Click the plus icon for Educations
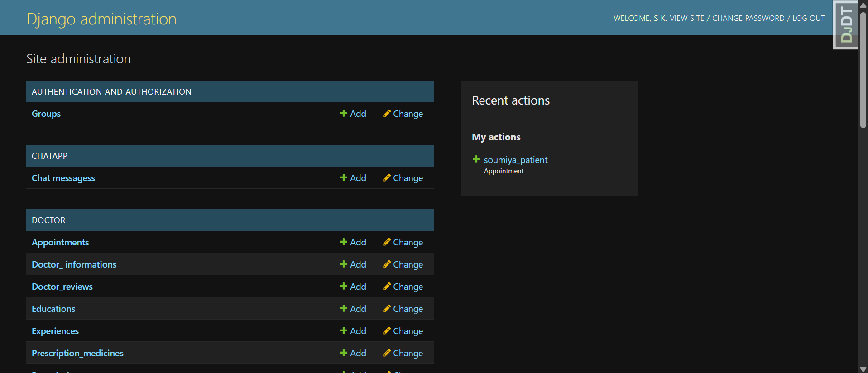The width and height of the screenshot is (868, 373). click(344, 308)
